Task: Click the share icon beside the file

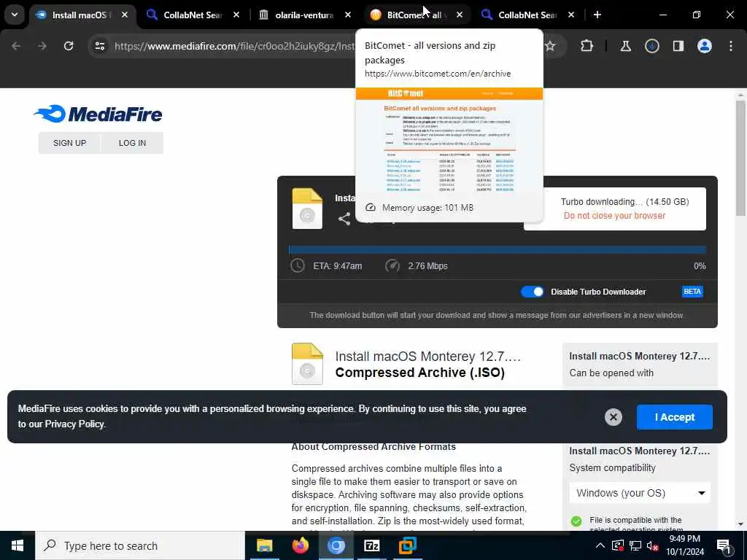Action: 344,219
